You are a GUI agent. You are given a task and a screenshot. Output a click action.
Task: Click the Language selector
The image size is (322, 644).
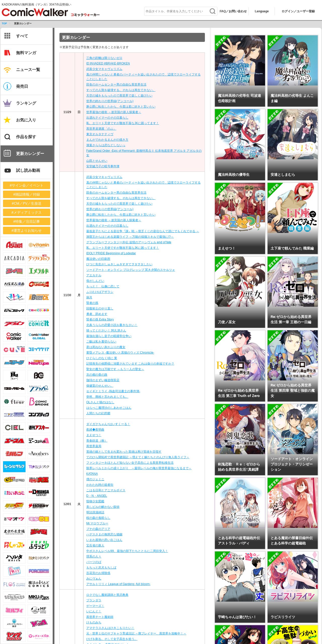point(262,11)
